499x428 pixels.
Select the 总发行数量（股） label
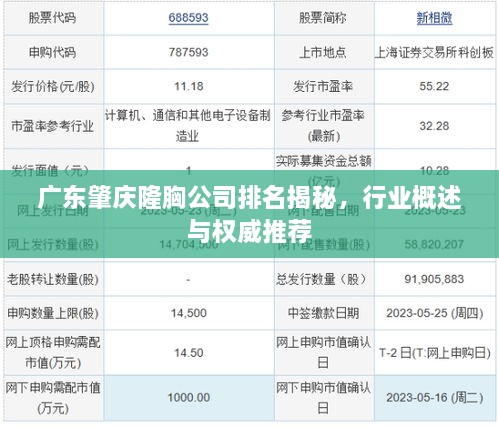322,279
